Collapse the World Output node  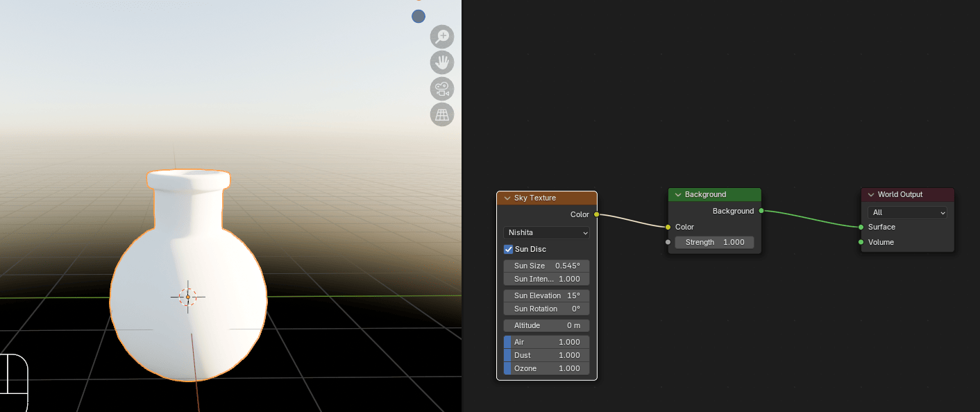point(871,195)
